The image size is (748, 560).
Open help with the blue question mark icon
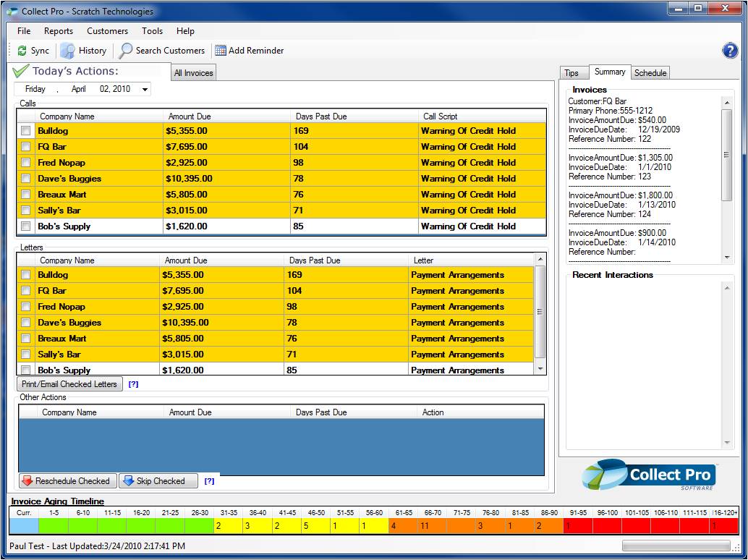(x=730, y=50)
